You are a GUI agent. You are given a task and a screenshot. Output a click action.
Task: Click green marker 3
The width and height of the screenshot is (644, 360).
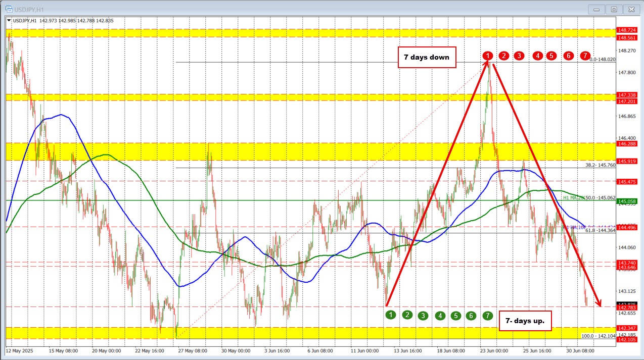click(x=423, y=315)
